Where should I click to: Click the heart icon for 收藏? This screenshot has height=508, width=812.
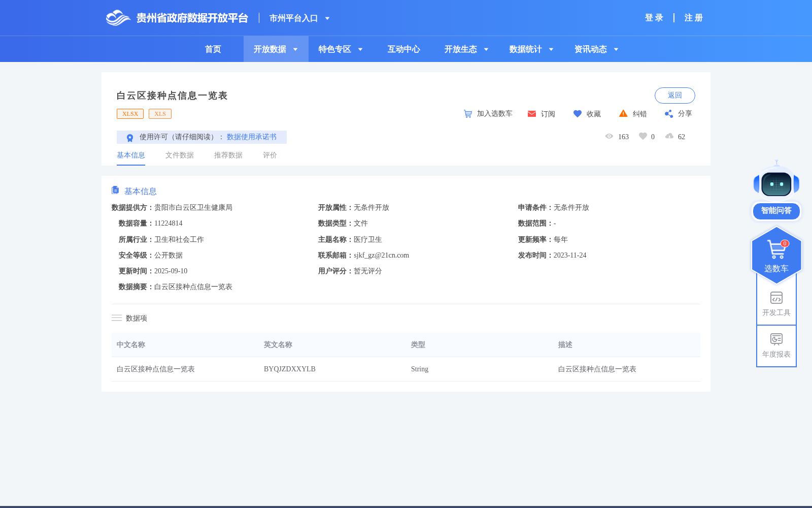(578, 114)
